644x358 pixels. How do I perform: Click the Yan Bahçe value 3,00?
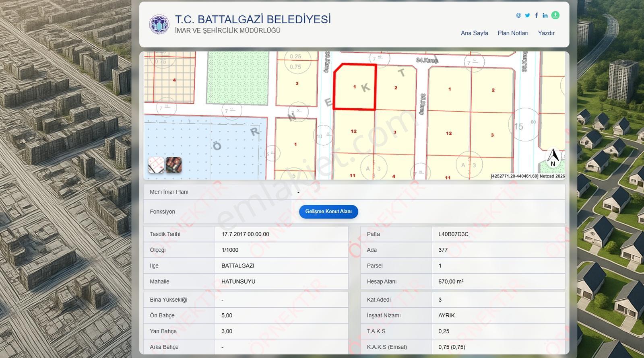[227, 331]
